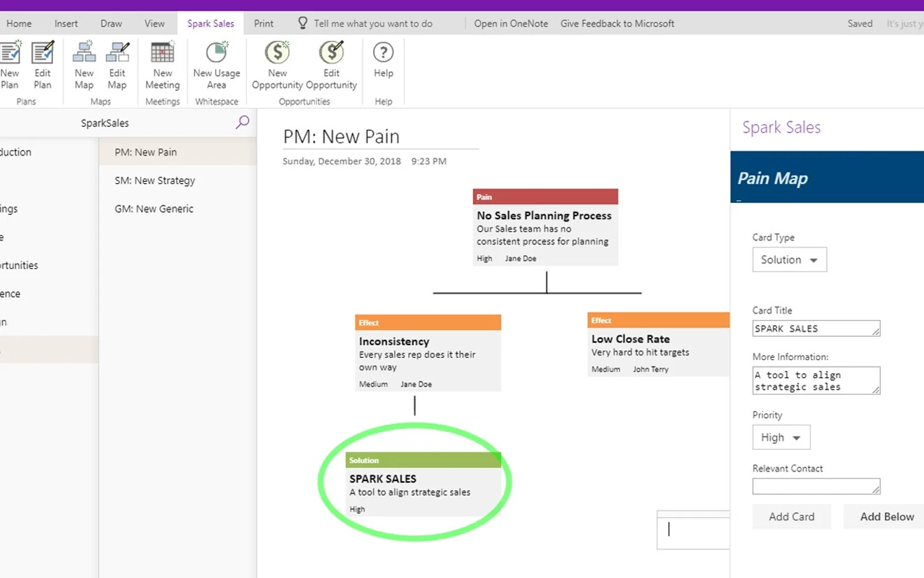This screenshot has width=924, height=578.
Task: Create a New Map
Action: tap(84, 65)
